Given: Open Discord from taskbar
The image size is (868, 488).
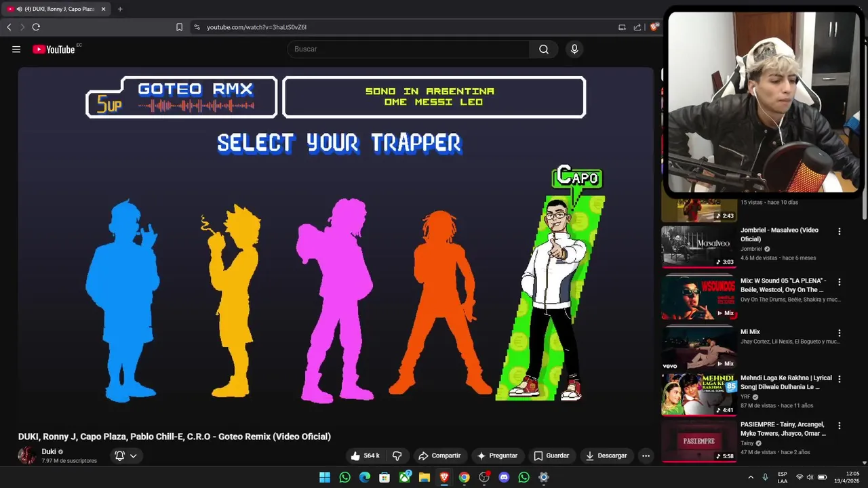Looking at the screenshot, I should [x=504, y=477].
